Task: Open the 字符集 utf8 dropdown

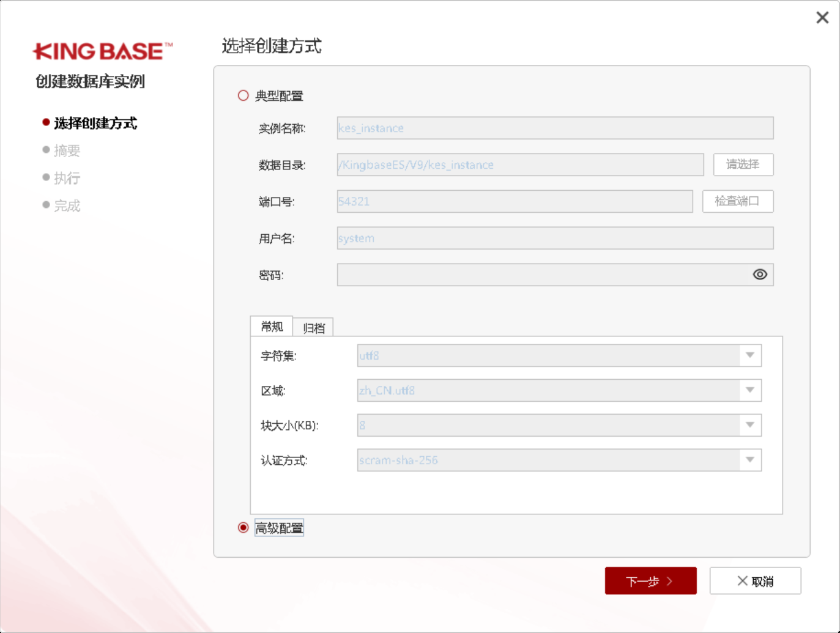Action: pos(750,355)
